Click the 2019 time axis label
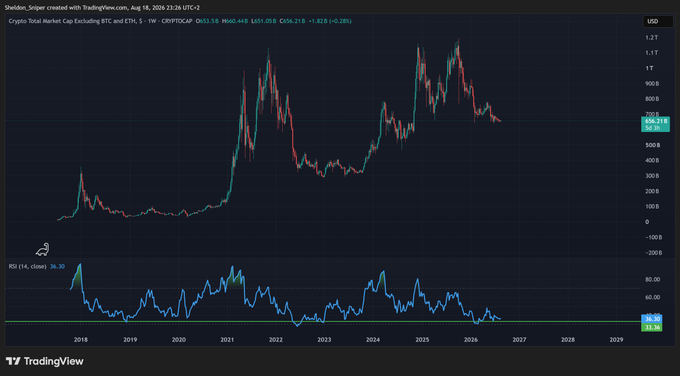 [x=130, y=340]
